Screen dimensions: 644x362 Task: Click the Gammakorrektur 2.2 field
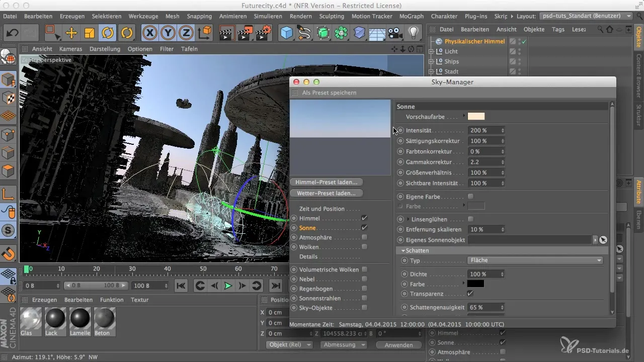pyautogui.click(x=486, y=162)
